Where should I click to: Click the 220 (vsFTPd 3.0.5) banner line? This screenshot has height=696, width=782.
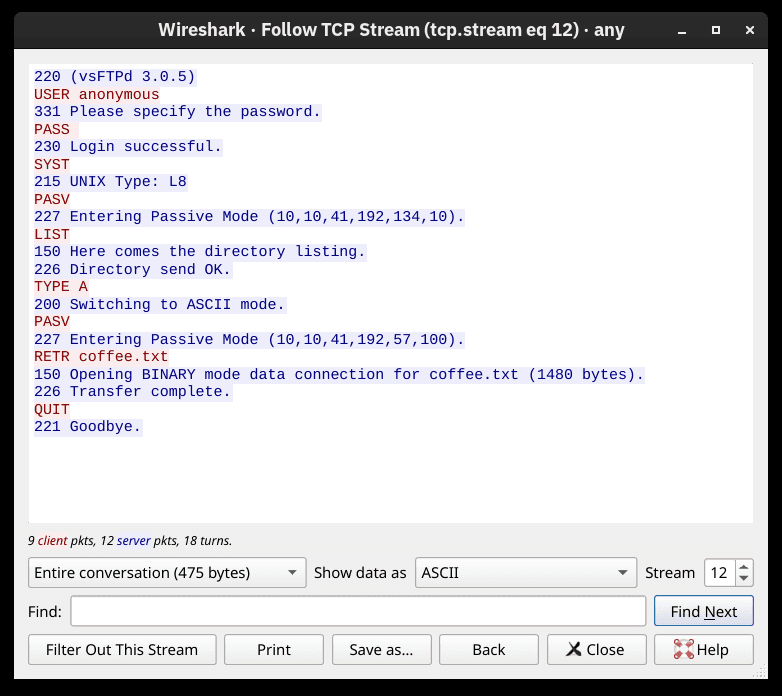pos(115,77)
